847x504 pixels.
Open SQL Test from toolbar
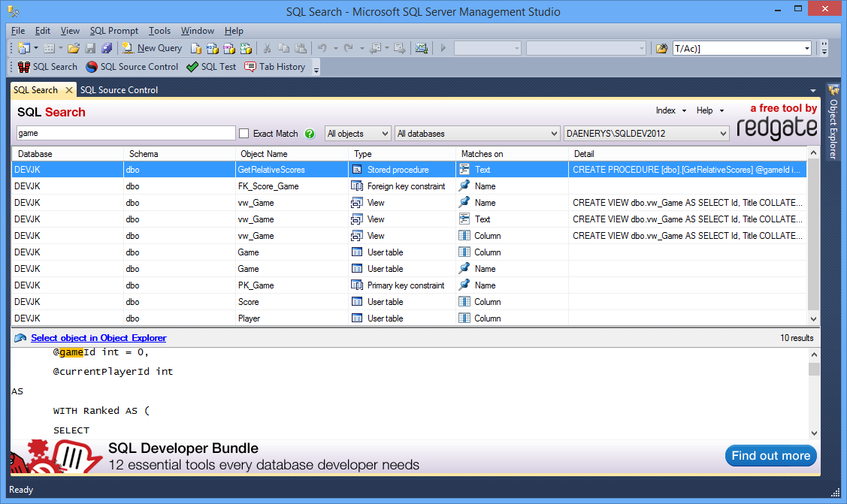coord(211,67)
